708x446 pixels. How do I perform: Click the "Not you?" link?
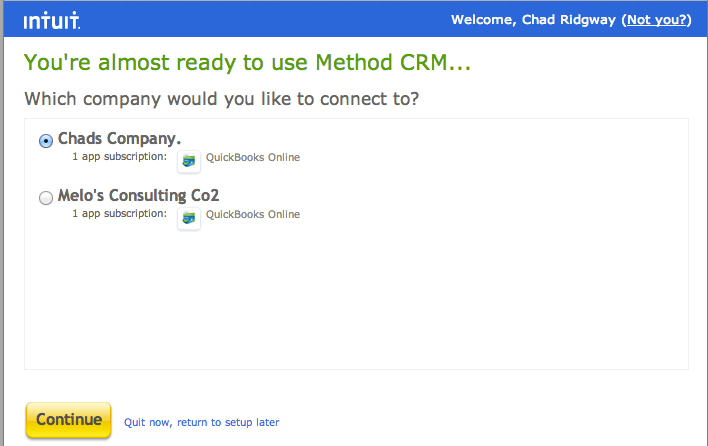(656, 20)
